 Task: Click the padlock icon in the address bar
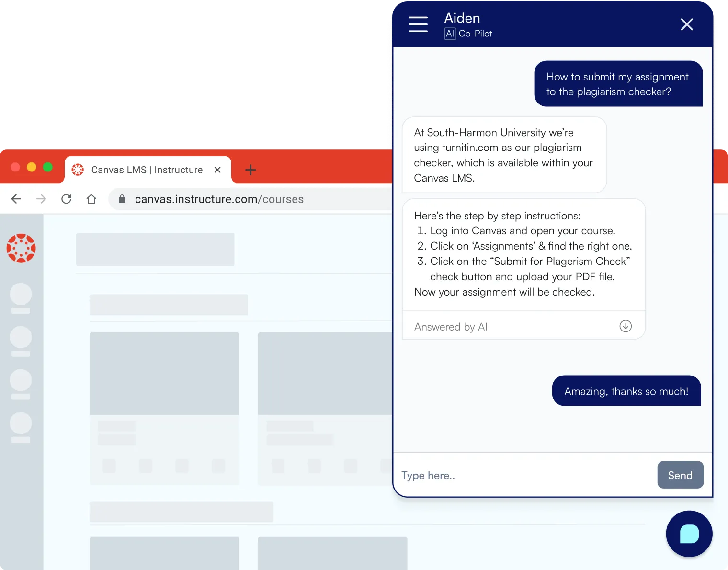[x=122, y=199]
